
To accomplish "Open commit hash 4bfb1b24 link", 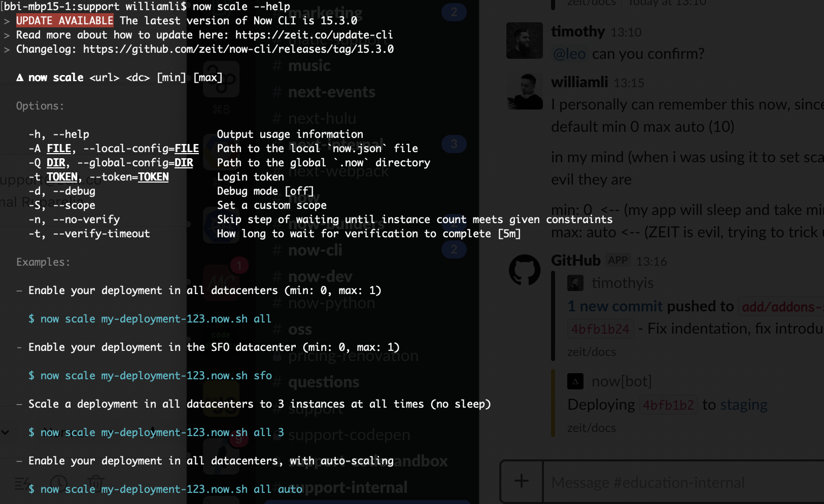I will click(600, 329).
